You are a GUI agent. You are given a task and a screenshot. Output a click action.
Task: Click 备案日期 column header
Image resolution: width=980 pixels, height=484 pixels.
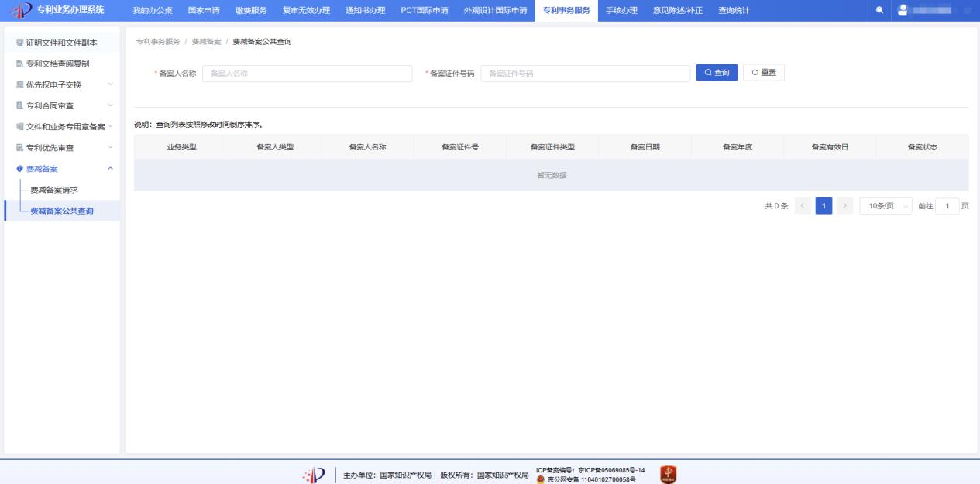645,147
